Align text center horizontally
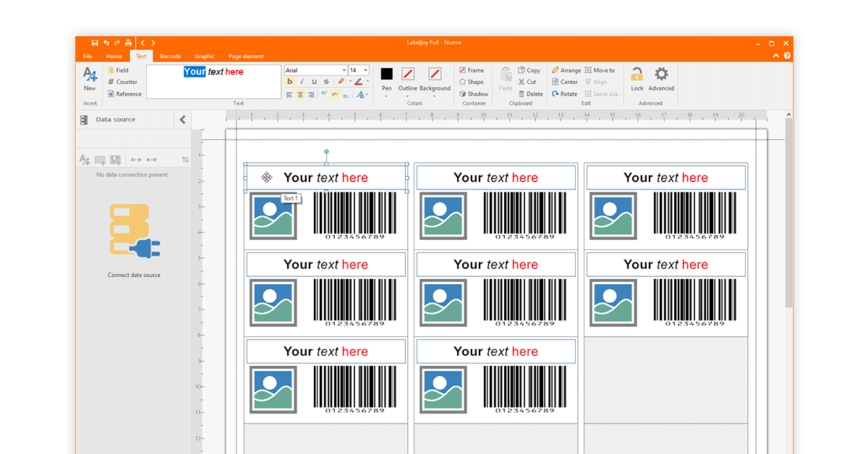Screen dimensions: 868x454 [x=300, y=94]
